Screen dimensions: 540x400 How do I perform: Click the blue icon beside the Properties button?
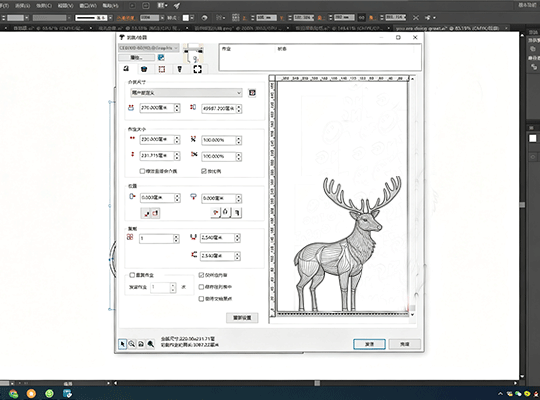point(161,58)
